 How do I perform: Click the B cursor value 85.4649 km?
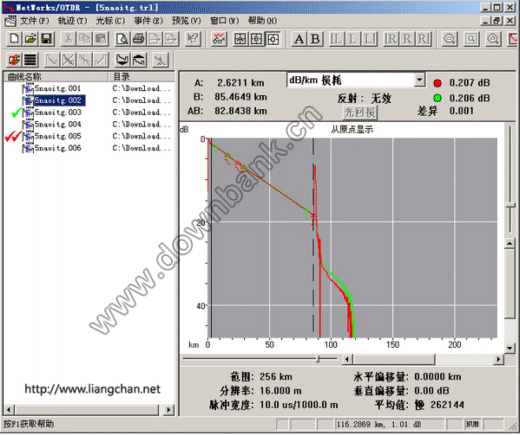240,97
